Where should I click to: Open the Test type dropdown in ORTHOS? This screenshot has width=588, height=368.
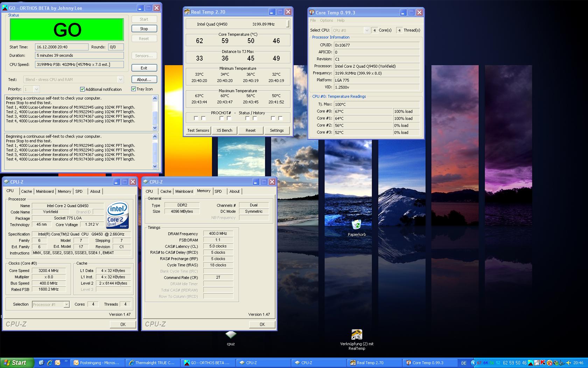tap(120, 80)
